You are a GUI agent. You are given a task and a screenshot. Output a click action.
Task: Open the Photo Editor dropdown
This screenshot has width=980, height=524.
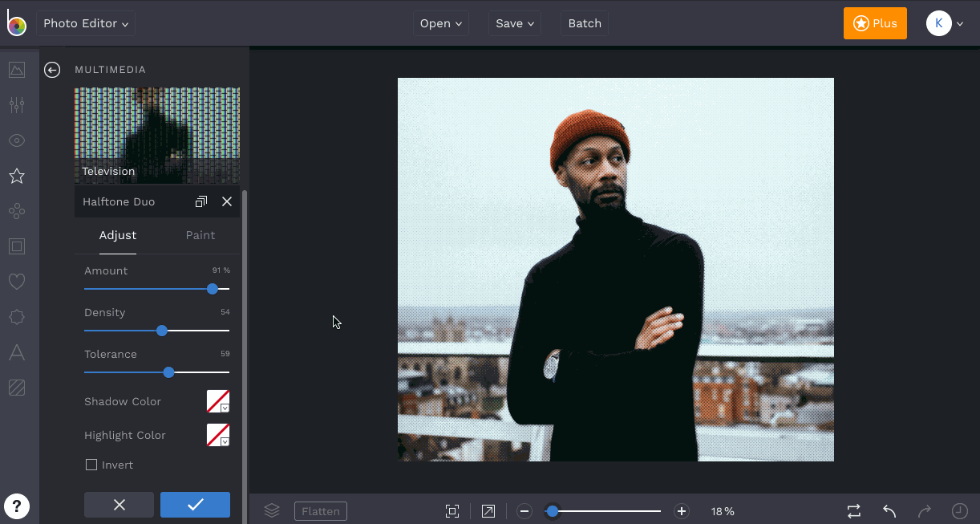tap(86, 23)
